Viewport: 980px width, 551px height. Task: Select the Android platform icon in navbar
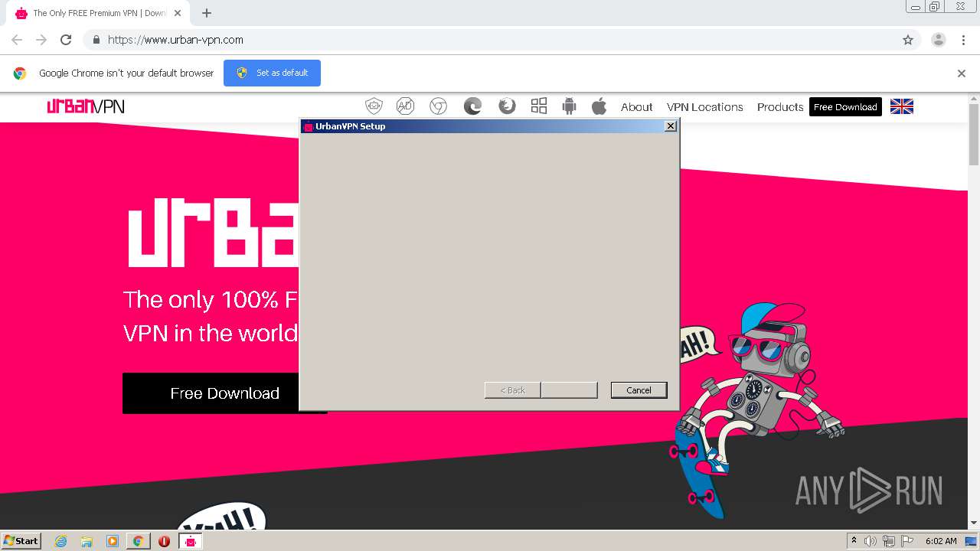tap(569, 106)
